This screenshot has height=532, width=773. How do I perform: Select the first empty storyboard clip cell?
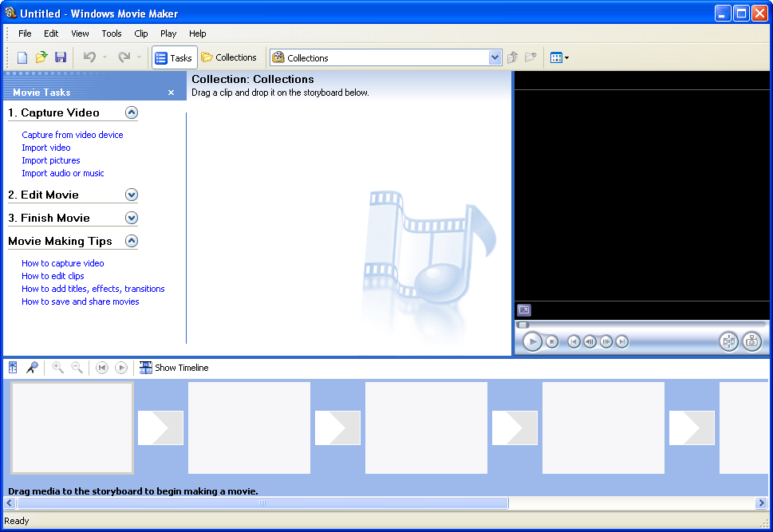(72, 428)
